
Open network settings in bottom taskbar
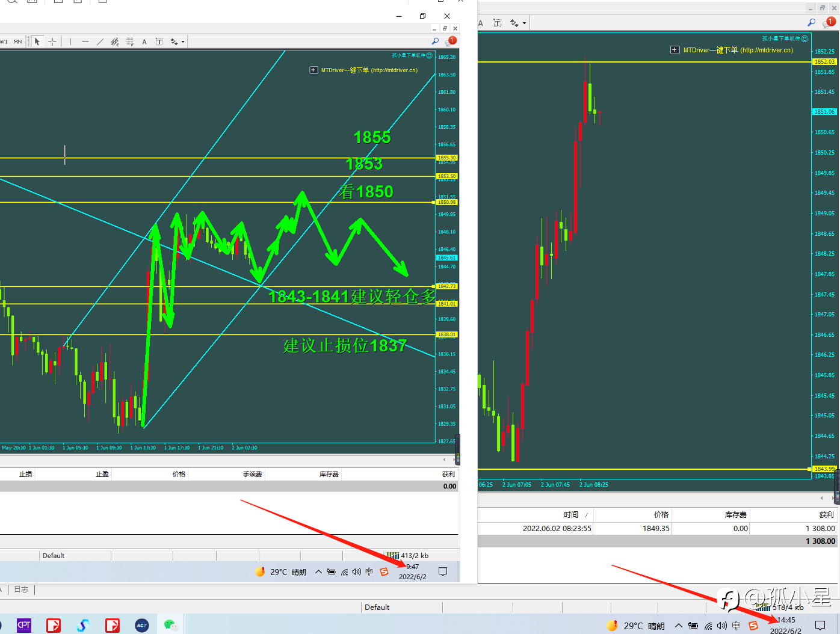708,626
